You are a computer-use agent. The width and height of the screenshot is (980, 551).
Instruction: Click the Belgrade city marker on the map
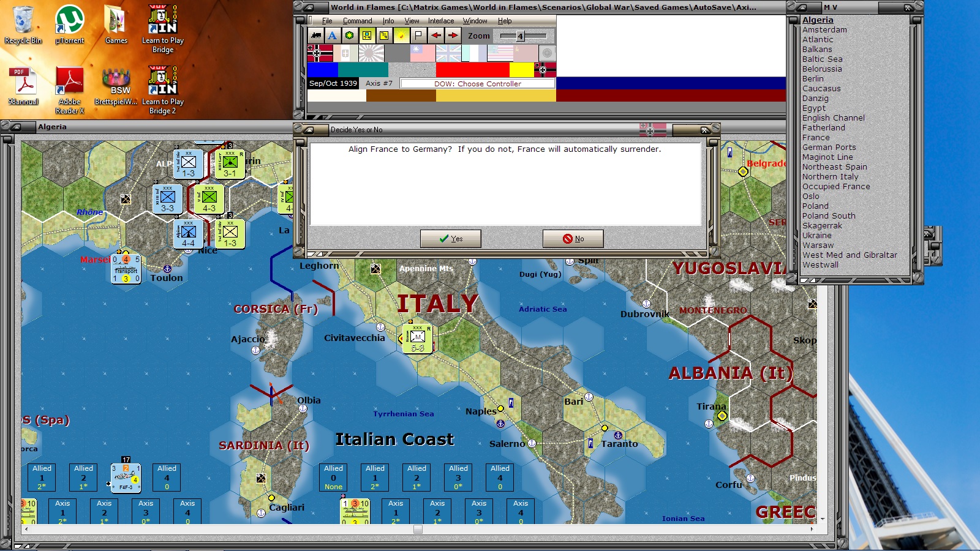[743, 172]
